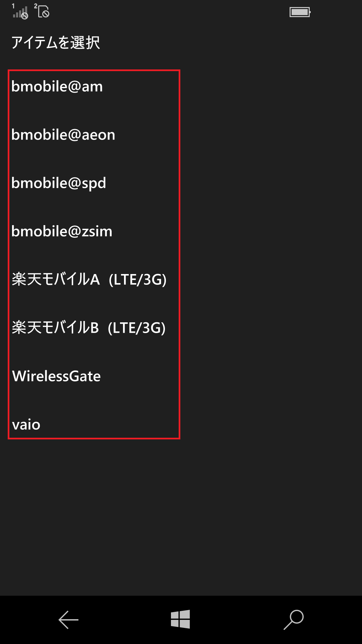Choose bmobile@aeon from the list
362x644 pixels.
click(x=94, y=135)
